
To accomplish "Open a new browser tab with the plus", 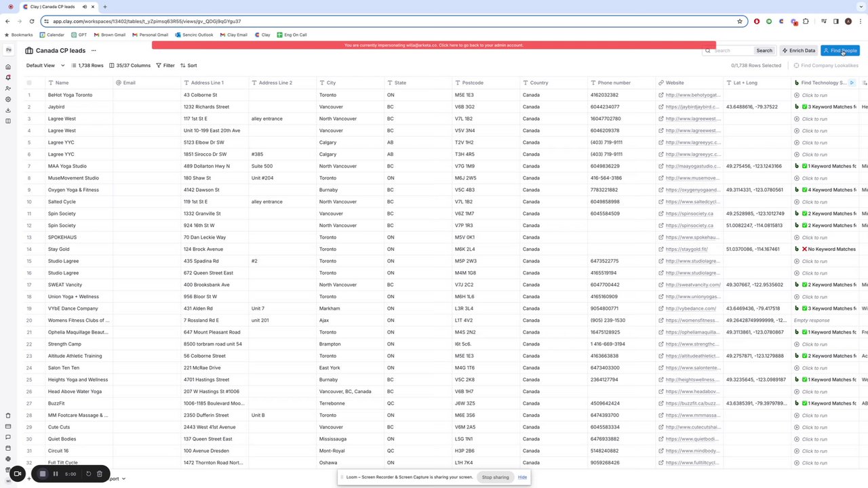I will (105, 7).
